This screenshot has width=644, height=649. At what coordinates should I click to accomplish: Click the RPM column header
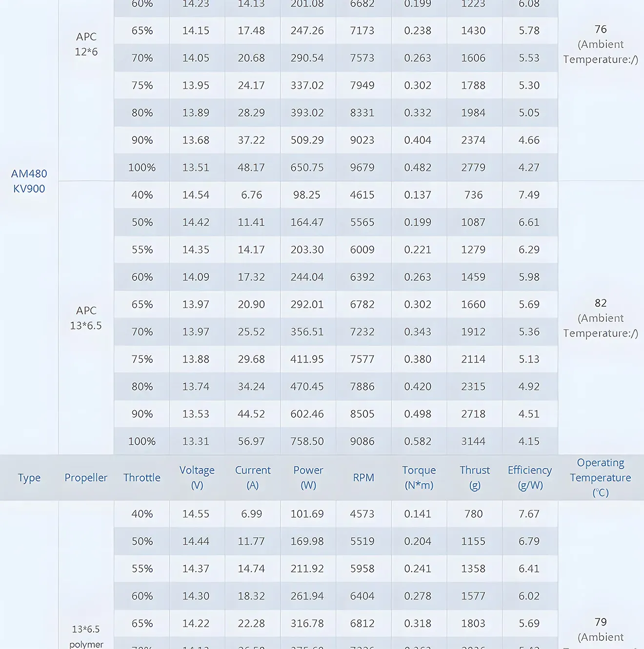tap(363, 478)
